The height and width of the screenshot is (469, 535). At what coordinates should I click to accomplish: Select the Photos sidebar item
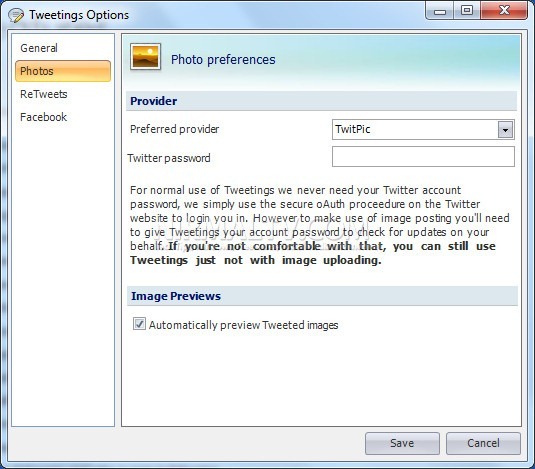[63, 71]
